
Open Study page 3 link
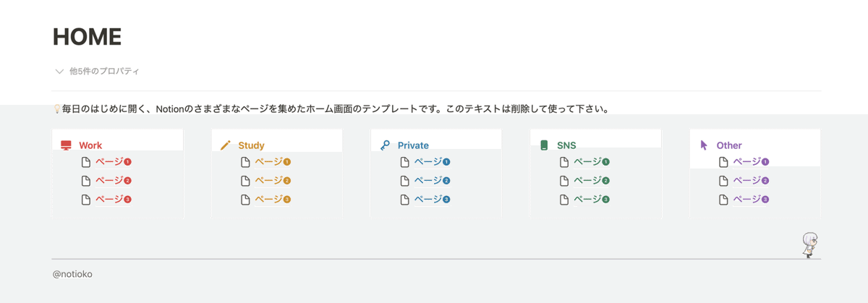(272, 200)
